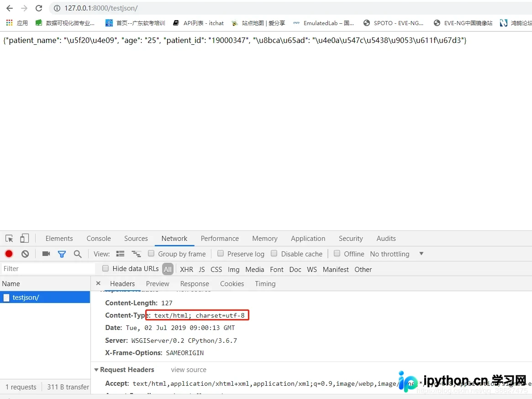
Task: Click the site info icon in the address bar
Action: point(57,8)
